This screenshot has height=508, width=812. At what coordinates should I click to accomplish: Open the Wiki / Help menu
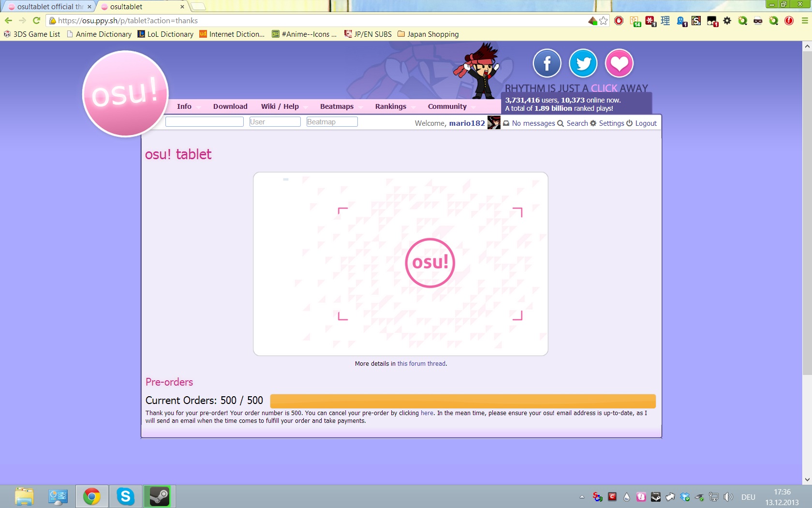pyautogui.click(x=280, y=106)
